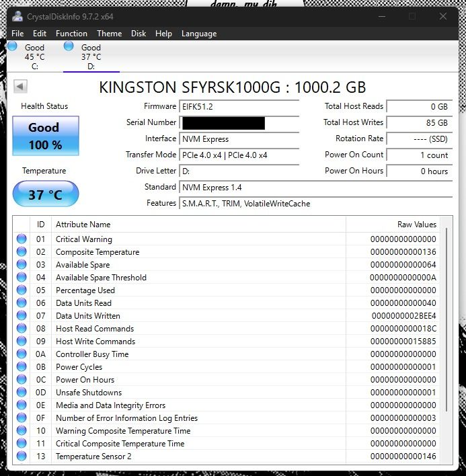Click the Raw Values column header

point(393,225)
